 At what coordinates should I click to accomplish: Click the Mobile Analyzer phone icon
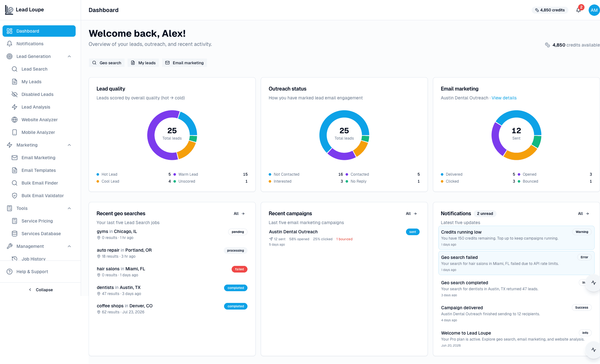coord(15,132)
